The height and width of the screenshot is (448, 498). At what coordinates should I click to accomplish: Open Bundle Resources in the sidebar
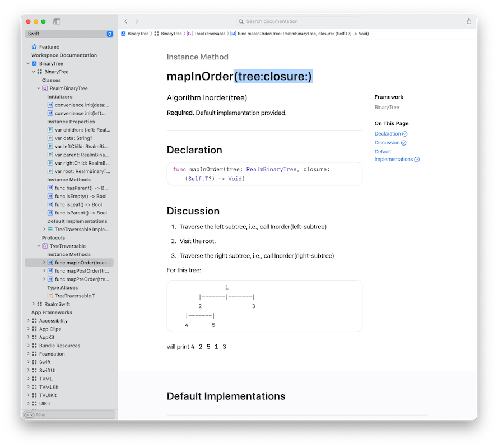click(x=60, y=346)
